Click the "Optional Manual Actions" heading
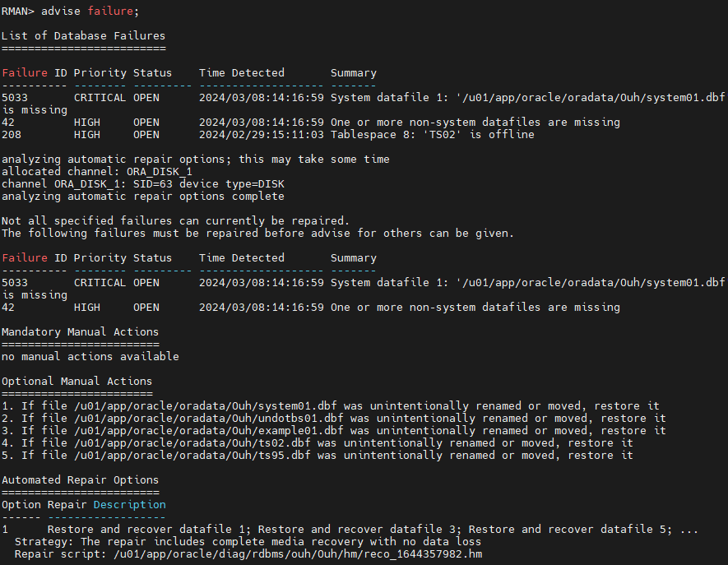The width and height of the screenshot is (728, 565). click(x=77, y=381)
